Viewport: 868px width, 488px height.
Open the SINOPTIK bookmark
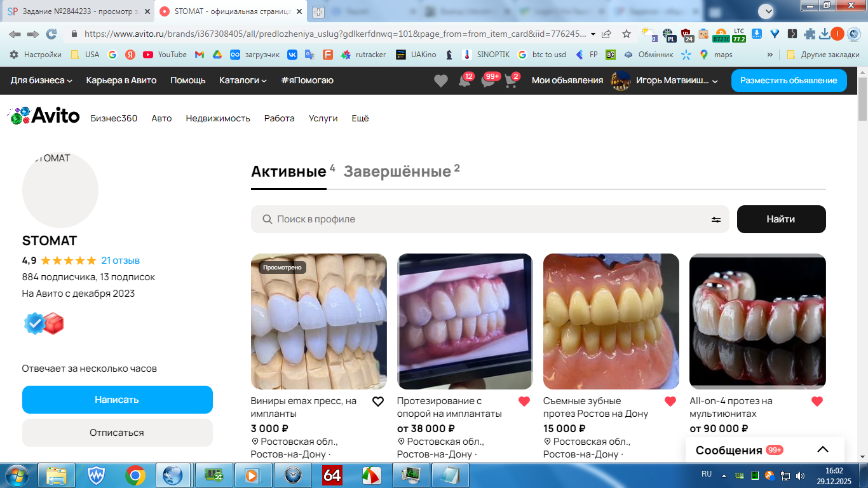click(x=485, y=55)
